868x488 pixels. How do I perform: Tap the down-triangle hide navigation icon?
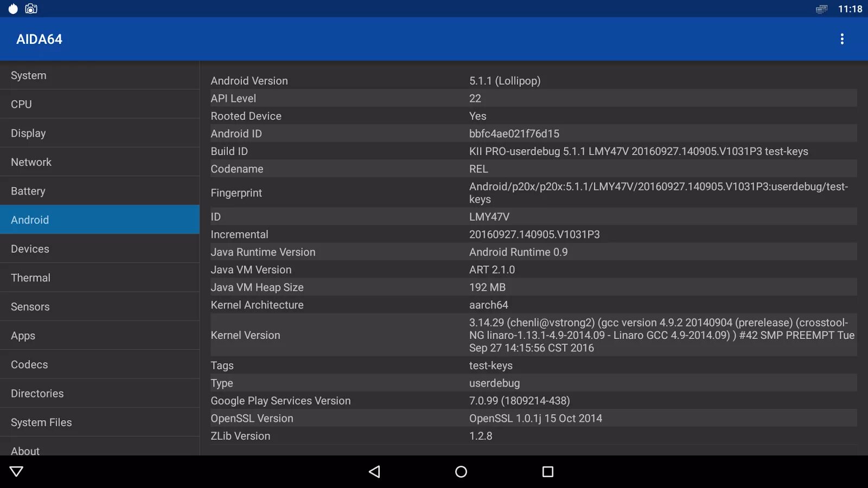point(17,472)
